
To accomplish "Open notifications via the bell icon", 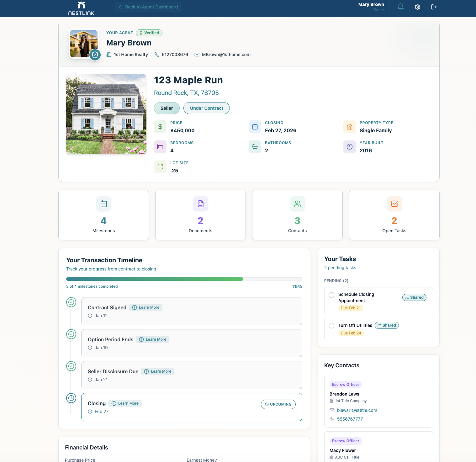I will (400, 7).
